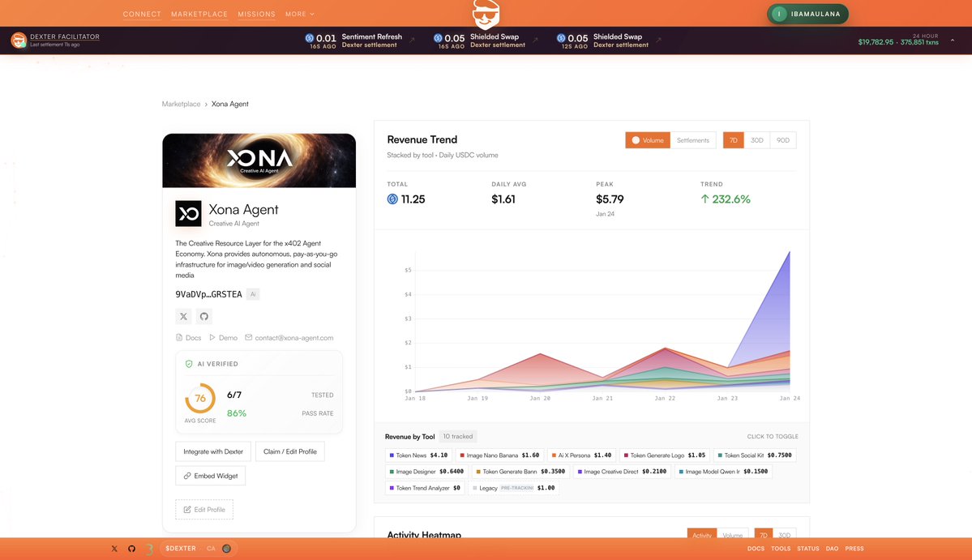Viewport: 972px width, 560px height.
Task: Toggle Token Generate Logo series
Action: coord(665,455)
